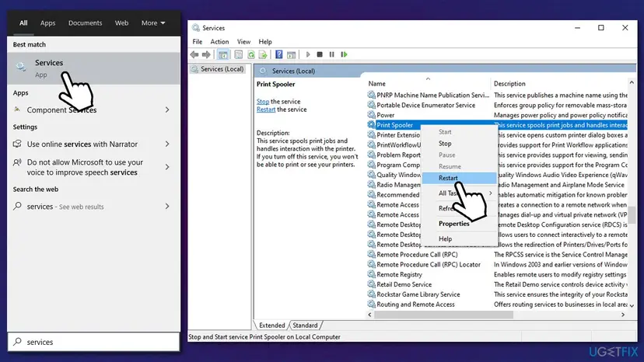644x362 pixels.
Task: Sort by the Description column header
Action: (559, 83)
